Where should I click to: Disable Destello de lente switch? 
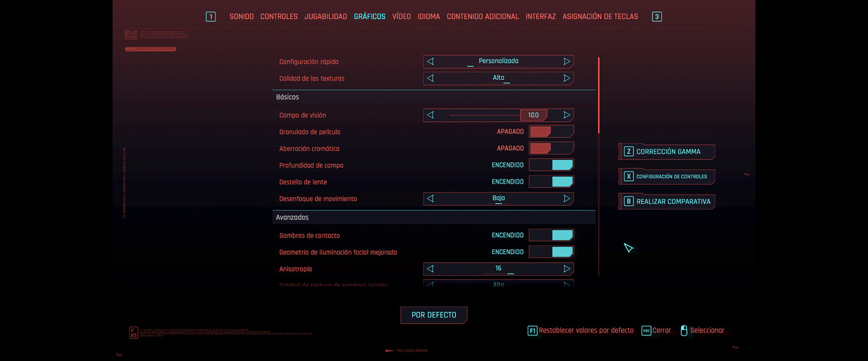tap(551, 182)
